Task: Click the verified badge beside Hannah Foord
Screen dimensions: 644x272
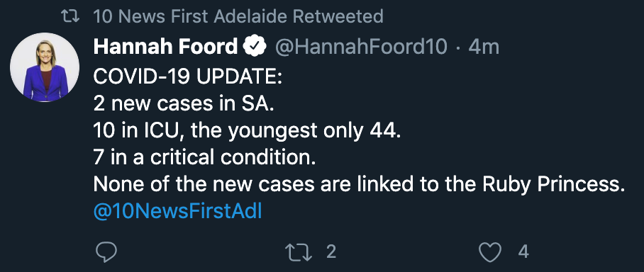Action: pos(255,47)
